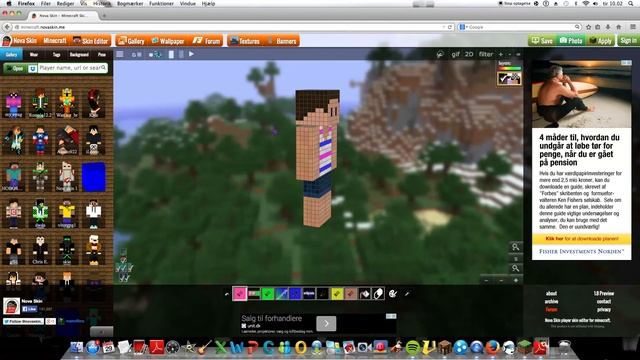Click the Dropbox icon beside Open
This screenshot has height=360, width=640.
tap(32, 68)
